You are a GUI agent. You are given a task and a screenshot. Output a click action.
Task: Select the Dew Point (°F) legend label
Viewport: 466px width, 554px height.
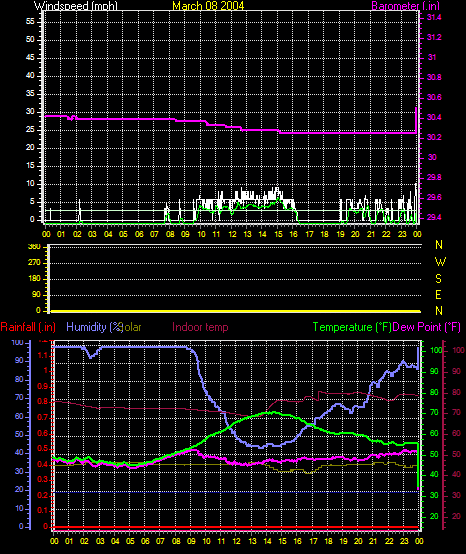tap(426, 327)
